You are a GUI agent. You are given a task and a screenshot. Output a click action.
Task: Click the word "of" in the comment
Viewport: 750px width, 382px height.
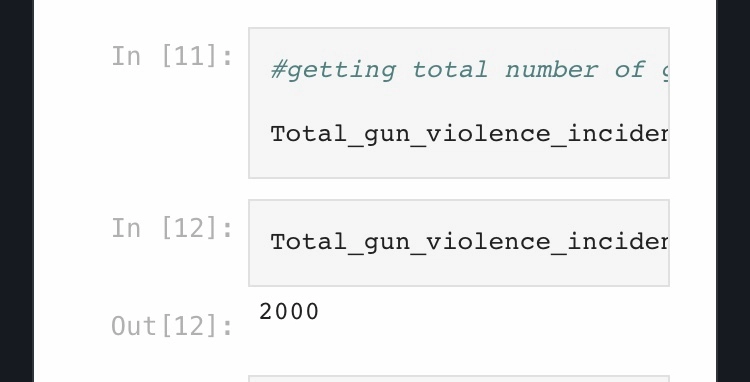coord(630,70)
